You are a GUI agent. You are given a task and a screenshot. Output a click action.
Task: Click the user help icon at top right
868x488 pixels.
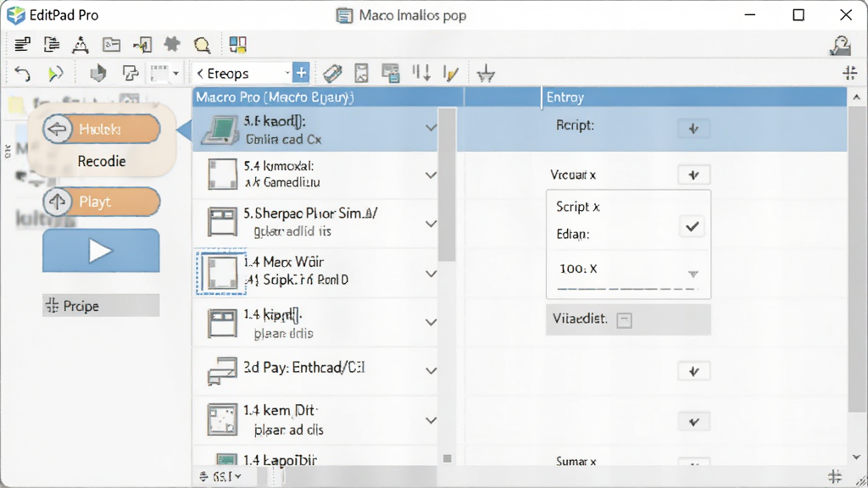coord(840,46)
